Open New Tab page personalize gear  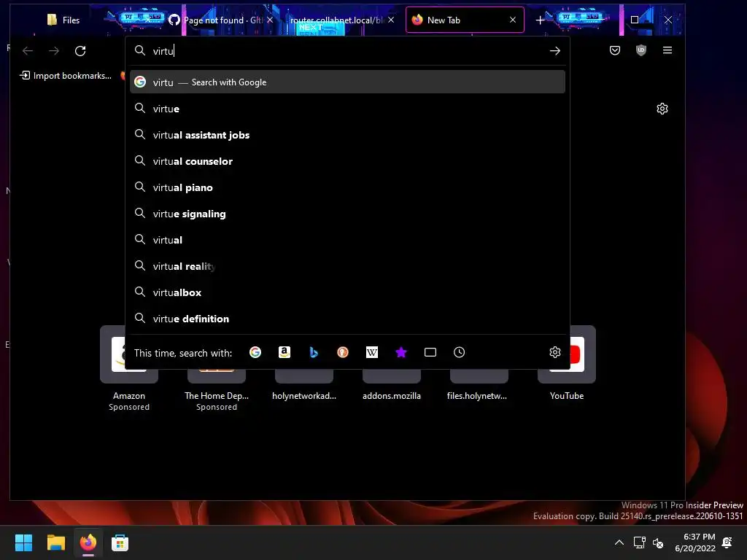(662, 109)
